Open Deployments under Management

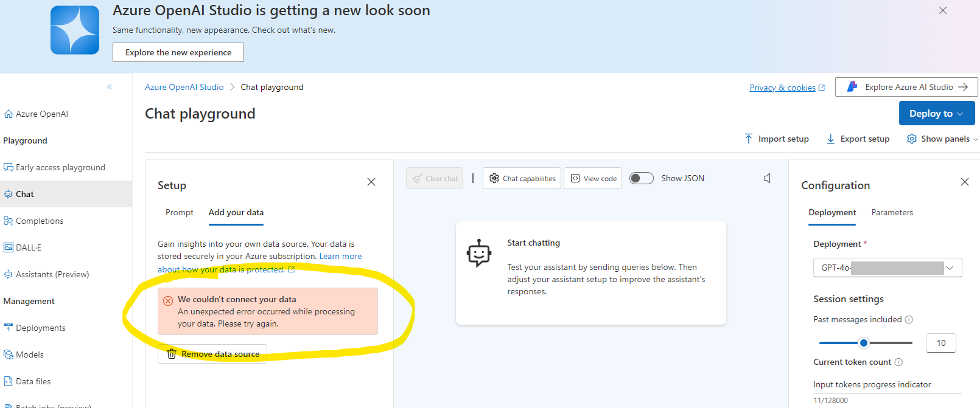(x=40, y=328)
